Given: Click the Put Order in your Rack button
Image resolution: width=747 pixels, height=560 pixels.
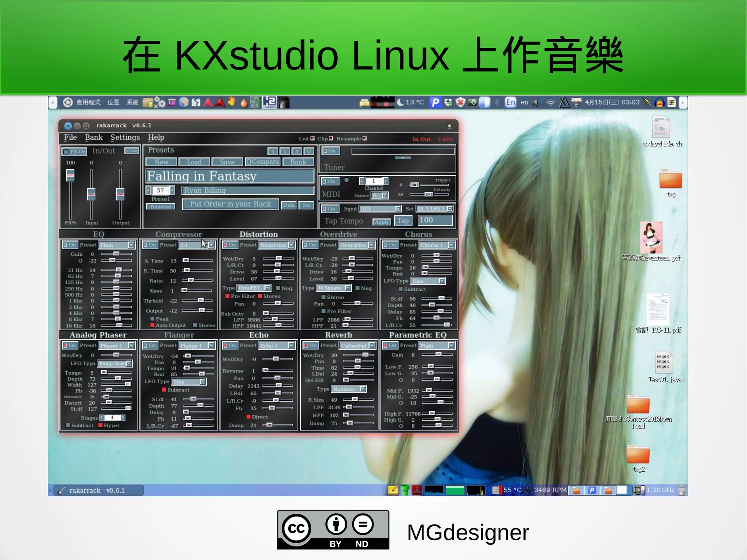Looking at the screenshot, I should [230, 204].
